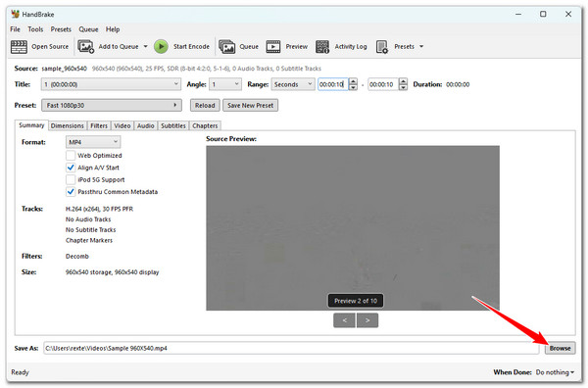Maximize the HandBrake window

tap(543, 15)
